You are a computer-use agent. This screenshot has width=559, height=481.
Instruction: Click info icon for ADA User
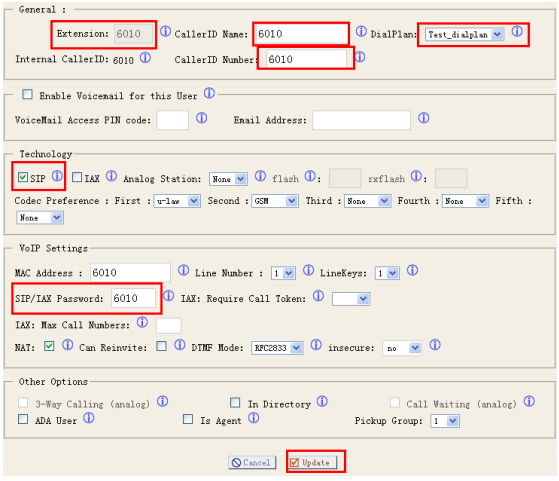click(x=88, y=418)
